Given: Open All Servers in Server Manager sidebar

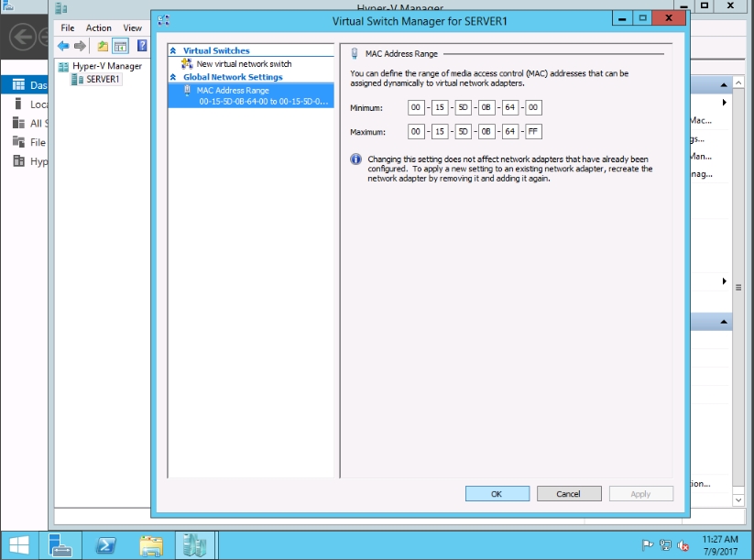Looking at the screenshot, I should (x=24, y=123).
